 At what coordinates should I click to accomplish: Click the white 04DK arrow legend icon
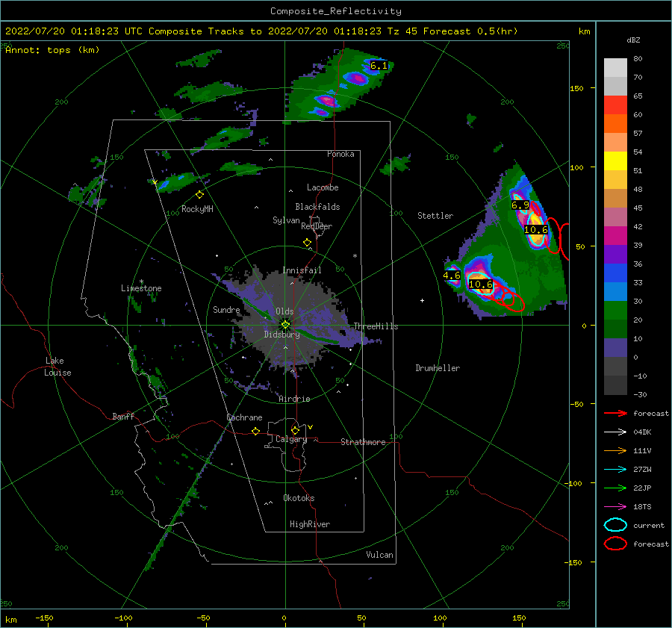point(615,432)
